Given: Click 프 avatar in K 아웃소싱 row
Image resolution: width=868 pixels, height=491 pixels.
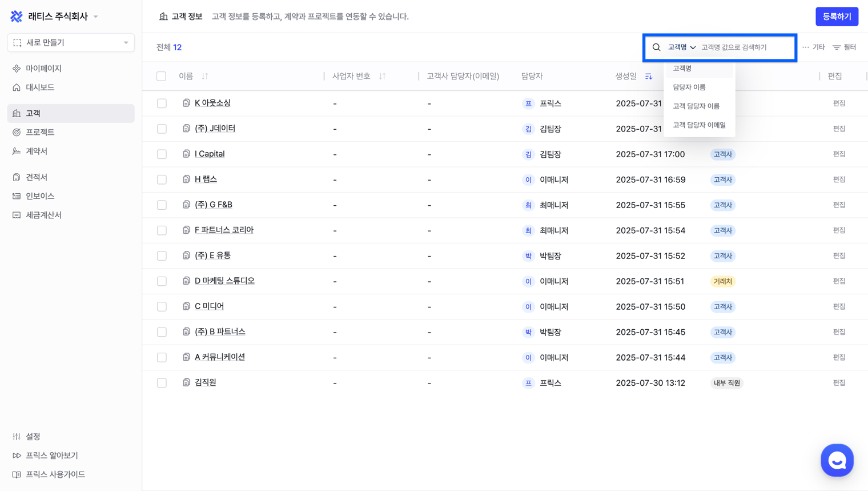Looking at the screenshot, I should [528, 103].
